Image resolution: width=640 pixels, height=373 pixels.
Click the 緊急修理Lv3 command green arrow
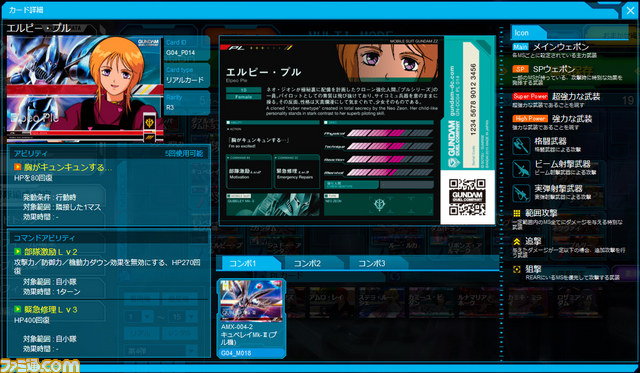pos(18,309)
